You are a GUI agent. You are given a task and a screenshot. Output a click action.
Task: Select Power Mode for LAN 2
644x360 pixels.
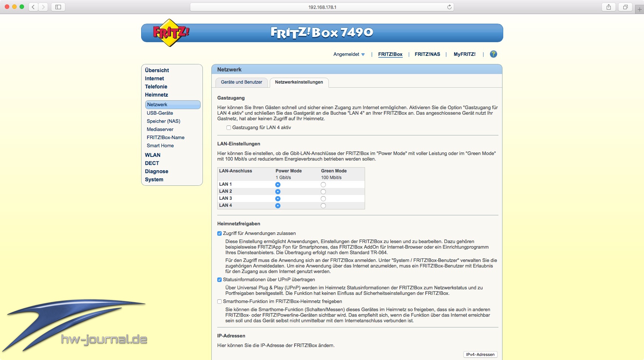coord(278,192)
